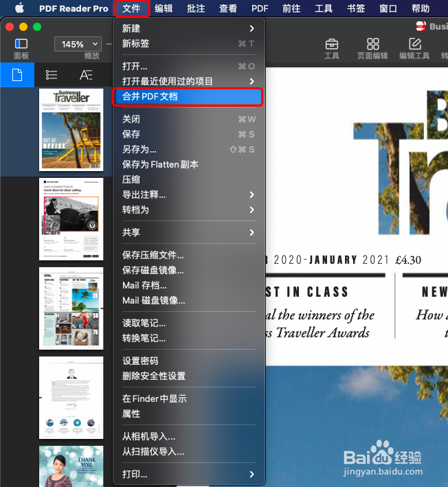Switch to annotations sidebar tab

86,75
